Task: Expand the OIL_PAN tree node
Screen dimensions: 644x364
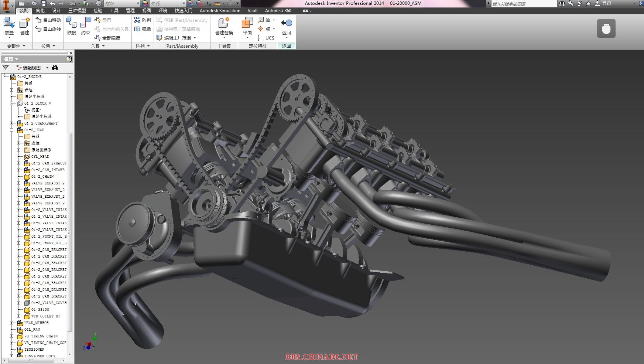Action: click(x=12, y=330)
